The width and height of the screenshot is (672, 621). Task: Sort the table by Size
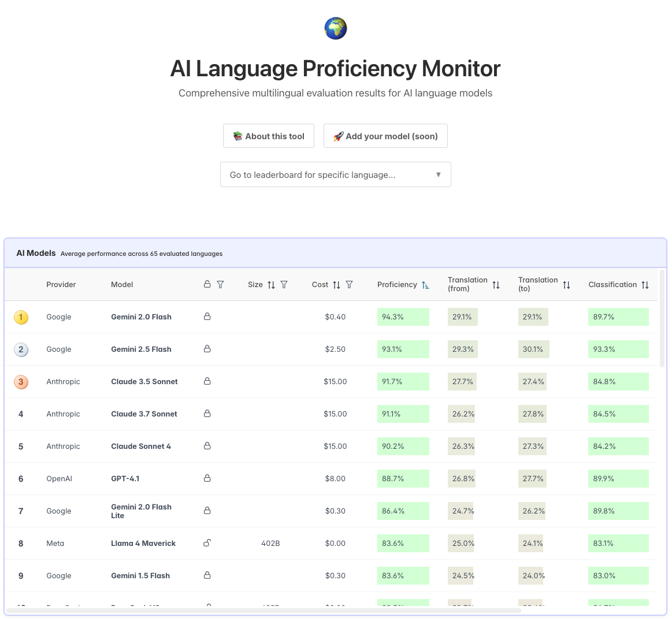click(x=271, y=285)
